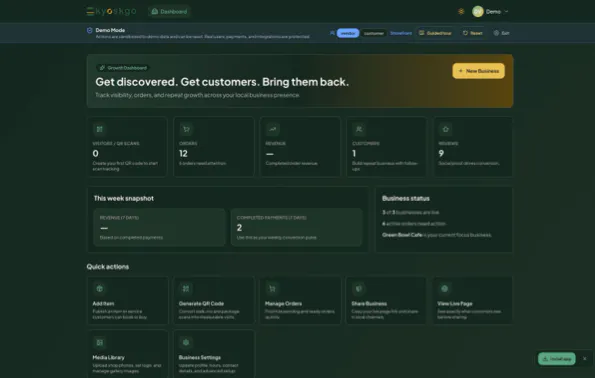
Task: Click the New Business button
Action: pyautogui.click(x=478, y=71)
